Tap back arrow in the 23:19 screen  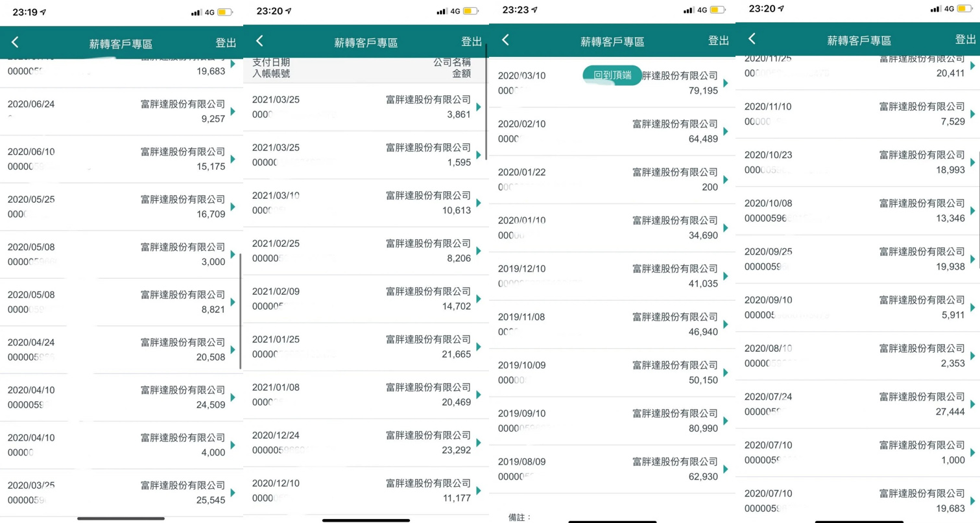tap(16, 43)
